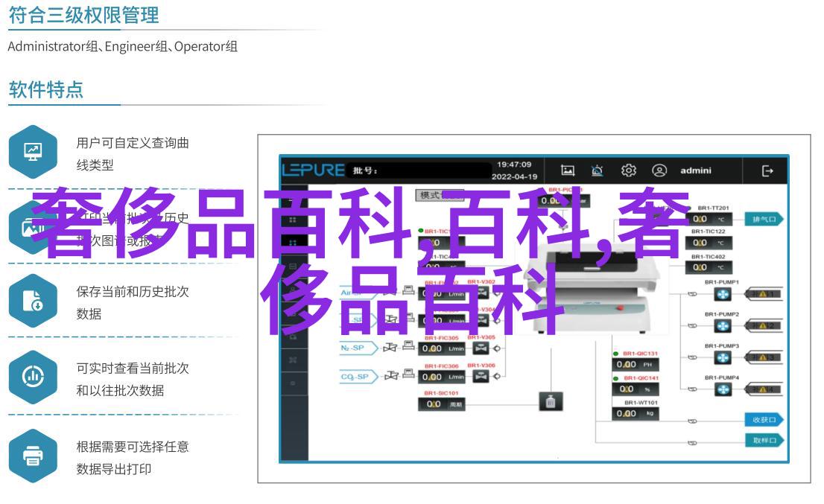Click the BR1-TIC122 temperature value box
Image resolution: width=824 pixels, height=504 pixels.
click(709, 243)
